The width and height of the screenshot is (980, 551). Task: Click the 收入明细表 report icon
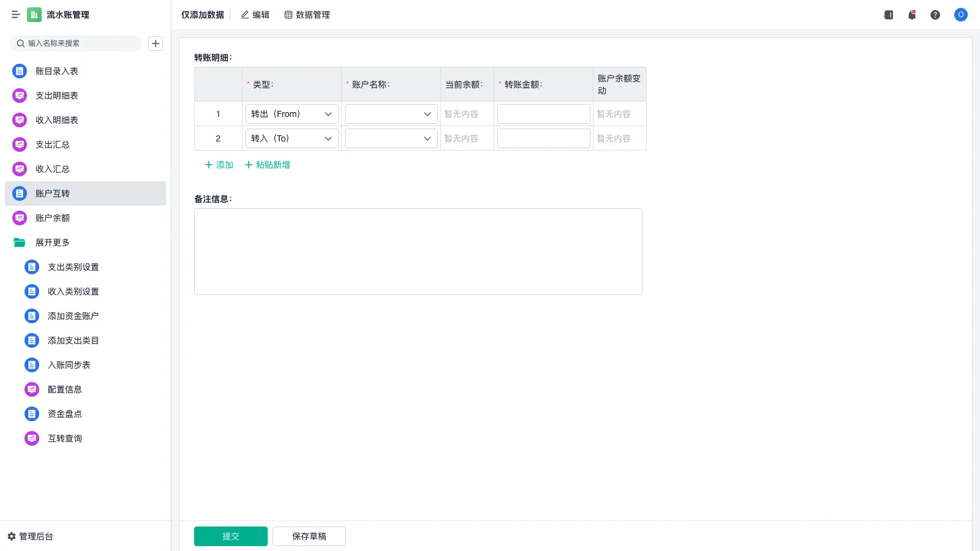point(20,120)
